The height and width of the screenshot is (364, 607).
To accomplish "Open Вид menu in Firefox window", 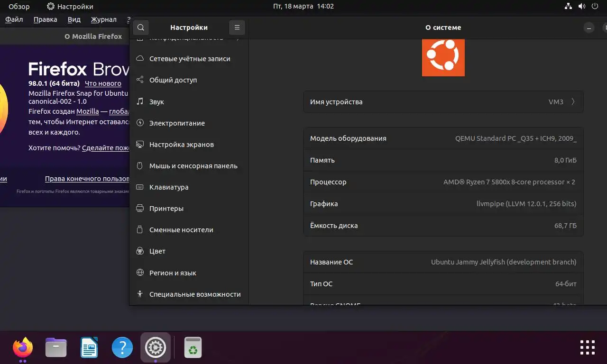I will (74, 19).
